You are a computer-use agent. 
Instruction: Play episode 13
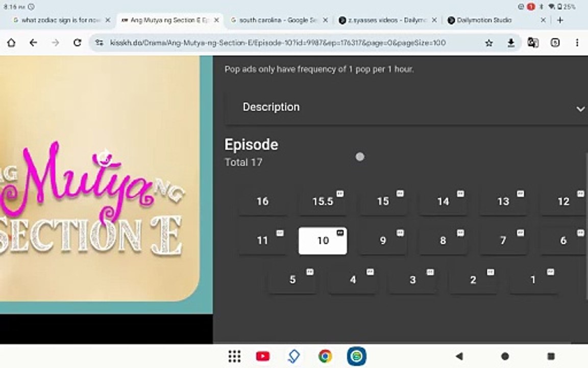[503, 201]
